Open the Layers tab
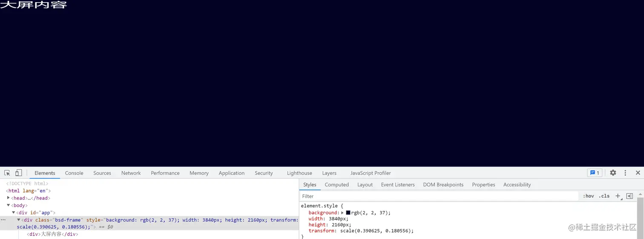Image resolution: width=644 pixels, height=239 pixels. coord(329,173)
